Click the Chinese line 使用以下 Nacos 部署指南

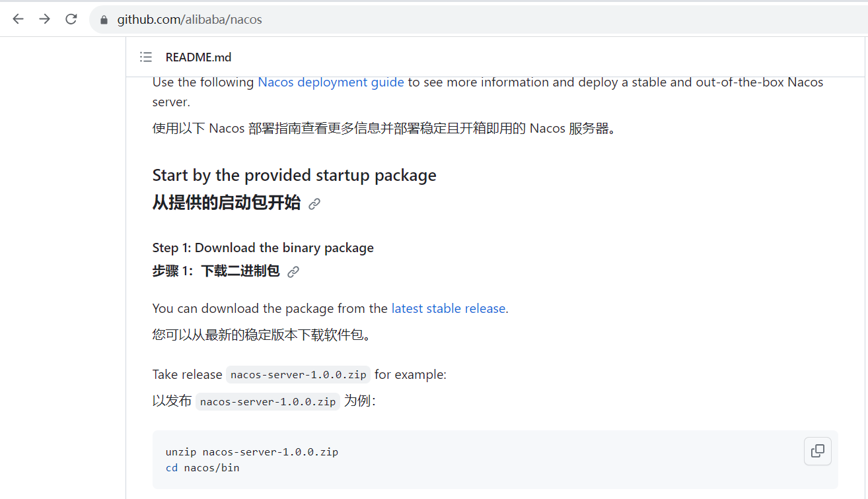point(386,128)
